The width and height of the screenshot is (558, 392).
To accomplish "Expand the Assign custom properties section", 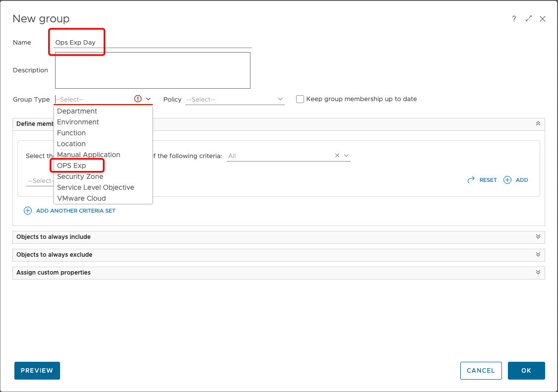I will (x=538, y=273).
